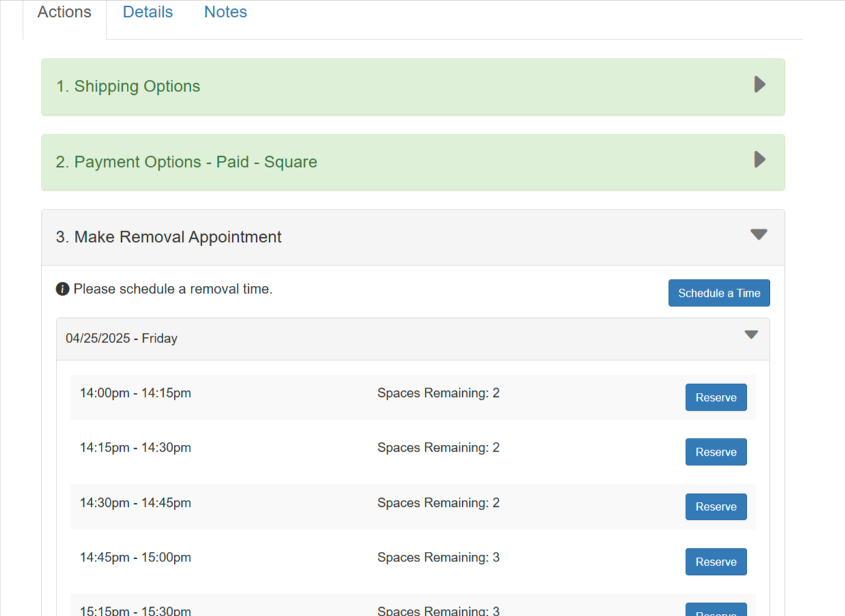Image resolution: width=845 pixels, height=616 pixels.
Task: Reserve the 14:00pm - 14:15pm slot
Action: (x=715, y=398)
